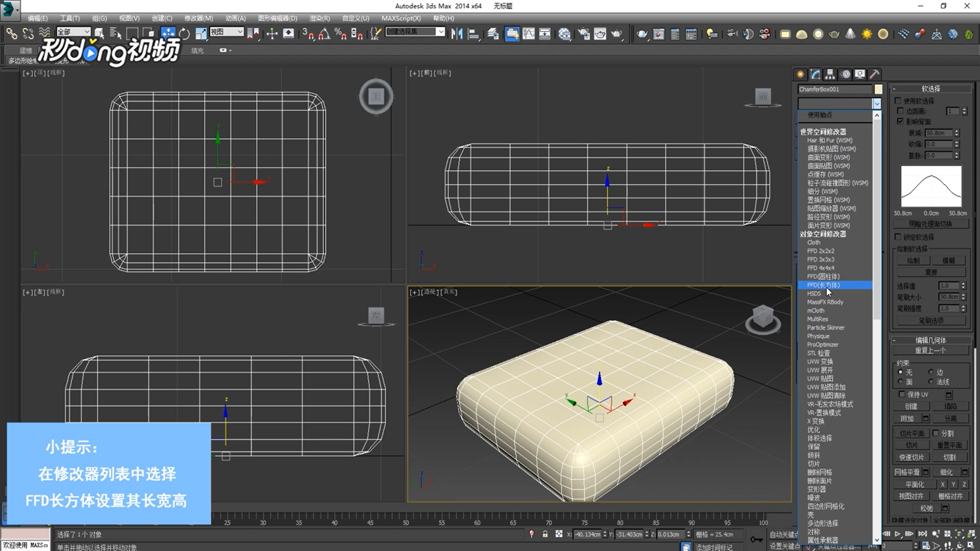Viewport: 980px width, 551px height.
Task: Open the Motion panel tab
Action: [x=845, y=74]
